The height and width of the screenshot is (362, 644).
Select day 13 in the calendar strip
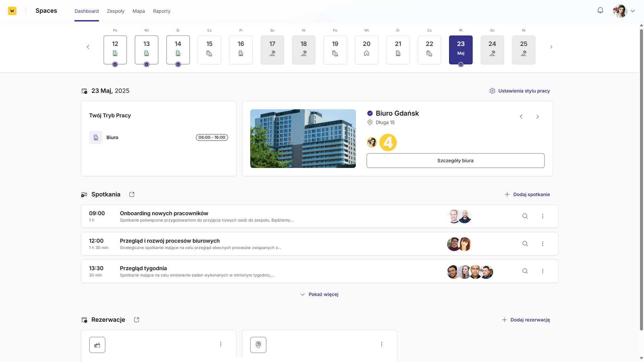tap(147, 50)
